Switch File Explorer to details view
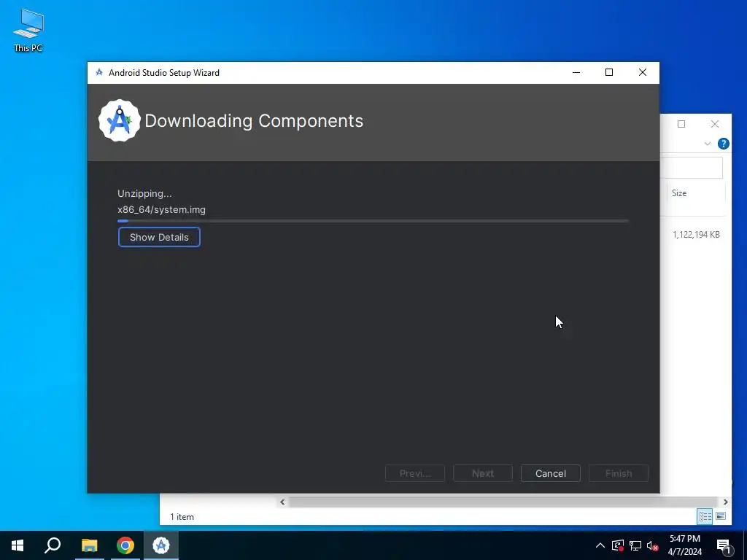Image resolution: width=747 pixels, height=560 pixels. [x=705, y=516]
